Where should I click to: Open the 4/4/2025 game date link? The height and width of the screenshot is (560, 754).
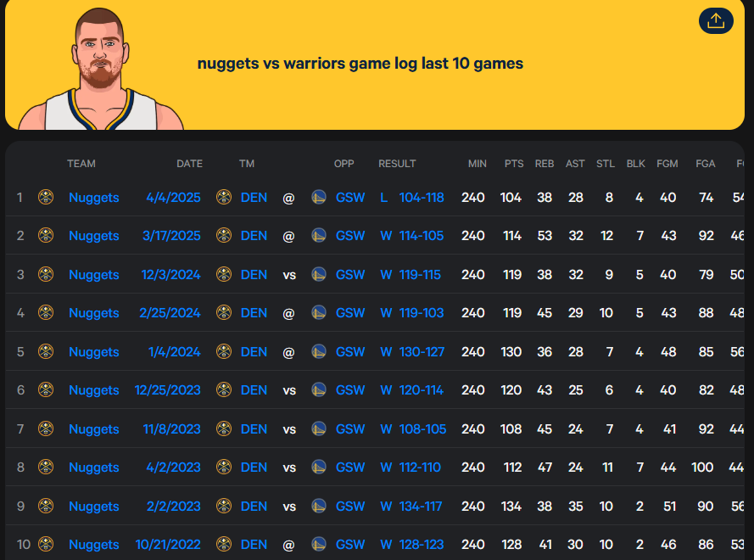tap(174, 197)
